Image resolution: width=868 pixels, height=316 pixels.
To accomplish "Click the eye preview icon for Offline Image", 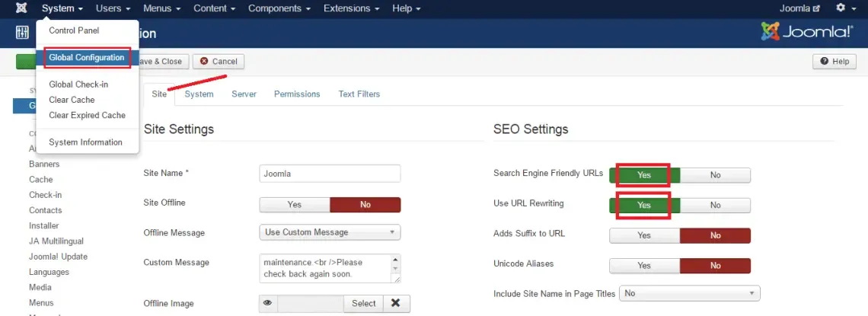I will click(x=268, y=303).
